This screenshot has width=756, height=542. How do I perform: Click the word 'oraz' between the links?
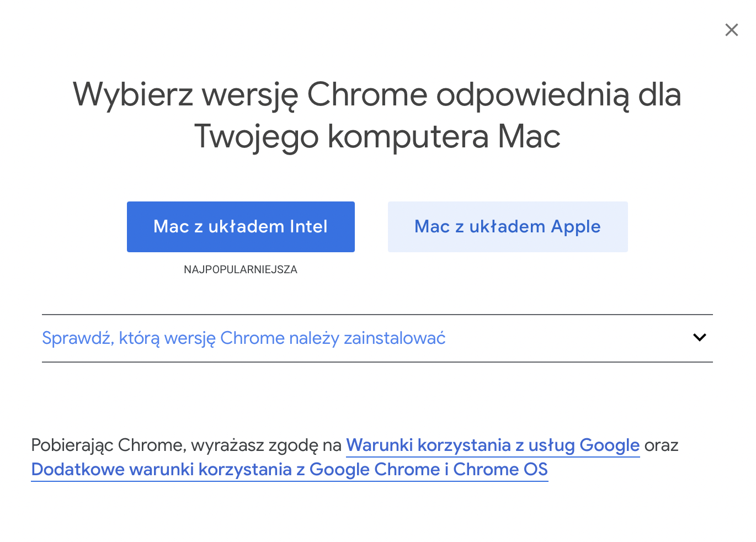pos(662,445)
